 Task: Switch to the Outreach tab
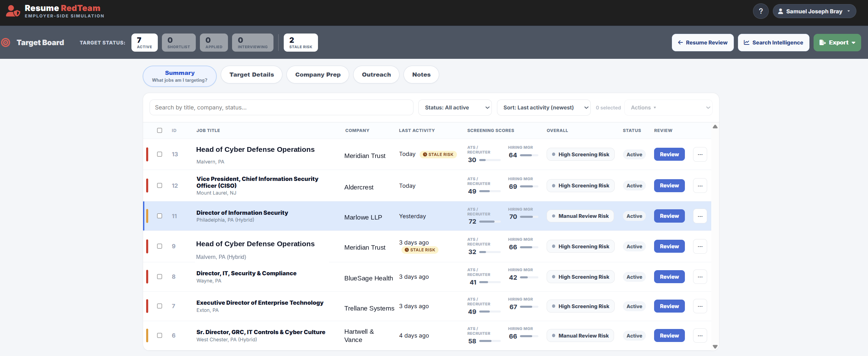tap(376, 75)
